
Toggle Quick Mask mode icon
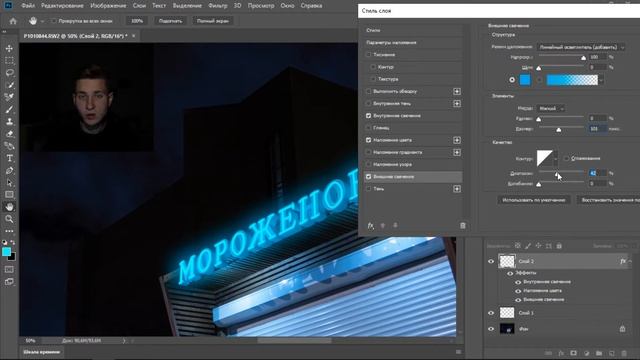[x=9, y=270]
